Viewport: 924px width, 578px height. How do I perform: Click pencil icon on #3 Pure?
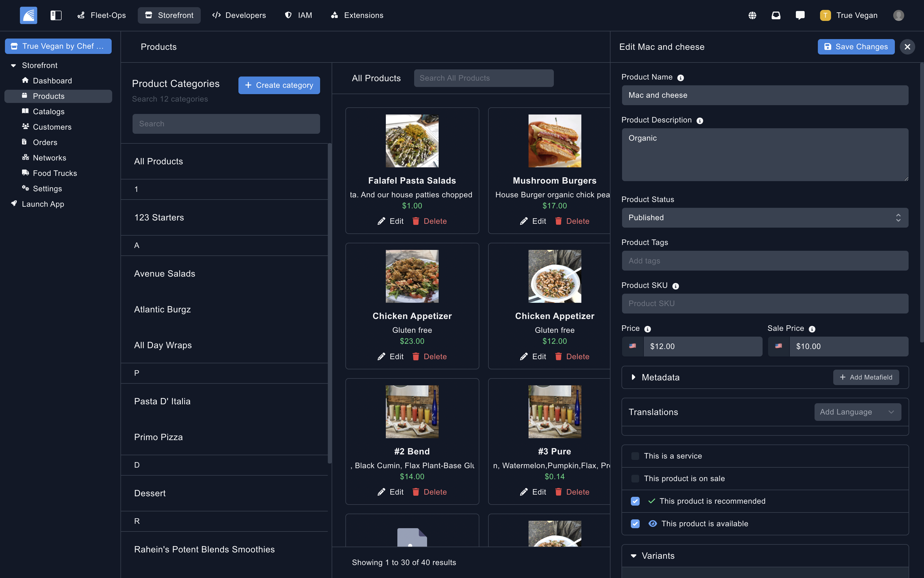[524, 492]
